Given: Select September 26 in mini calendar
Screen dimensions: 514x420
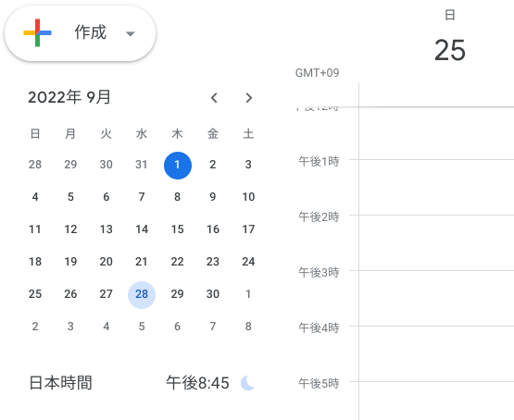Looking at the screenshot, I should (70, 294).
